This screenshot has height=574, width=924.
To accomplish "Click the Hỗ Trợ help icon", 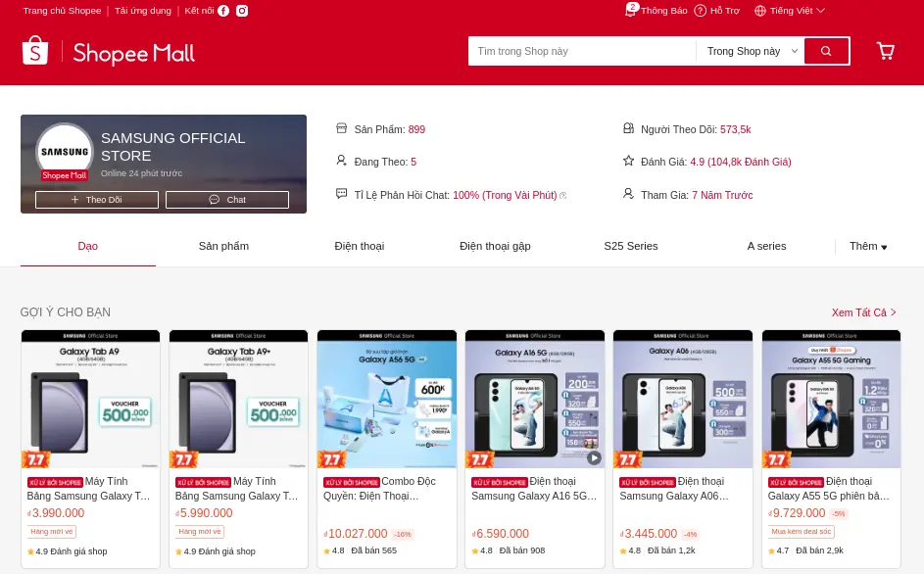I will pos(701,11).
